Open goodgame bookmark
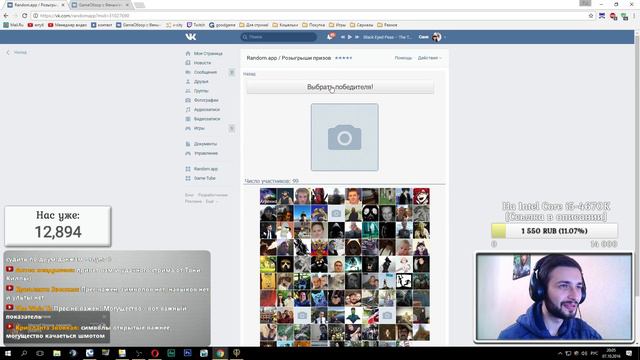Screen dimensions: 640x360 click(x=222, y=25)
